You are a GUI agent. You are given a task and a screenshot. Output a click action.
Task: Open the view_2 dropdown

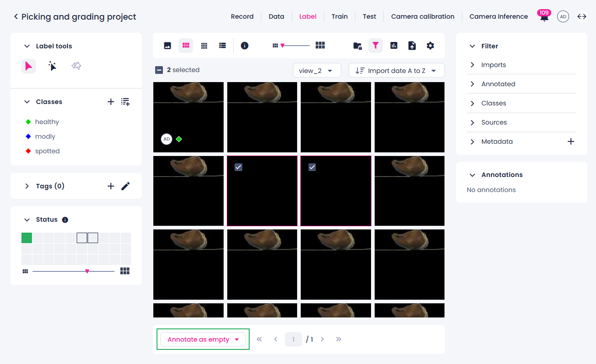point(317,70)
